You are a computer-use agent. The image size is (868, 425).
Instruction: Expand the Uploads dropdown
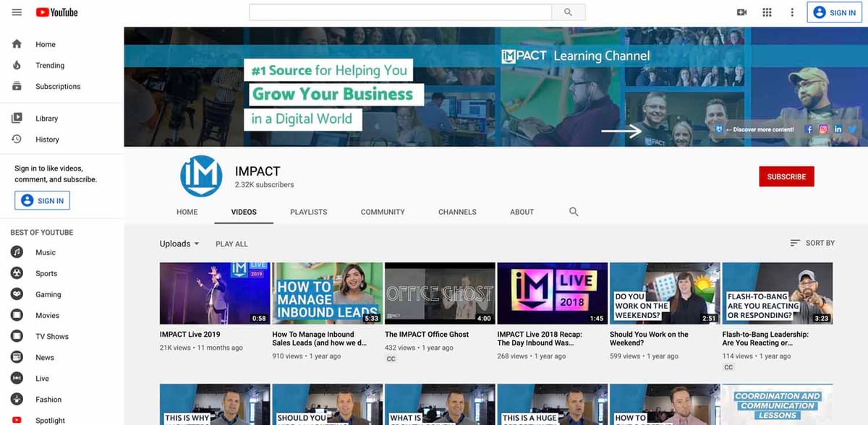click(x=179, y=244)
